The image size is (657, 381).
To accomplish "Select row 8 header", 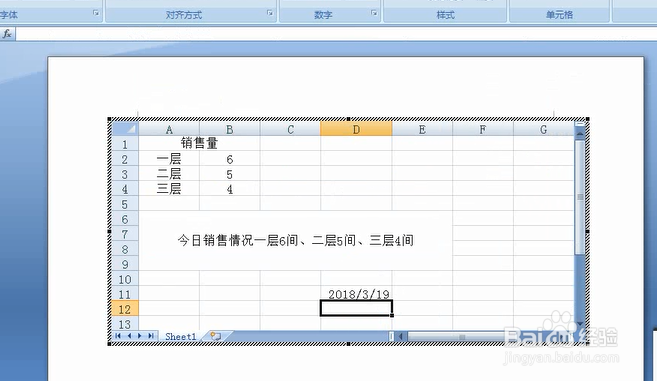I will pos(125,249).
